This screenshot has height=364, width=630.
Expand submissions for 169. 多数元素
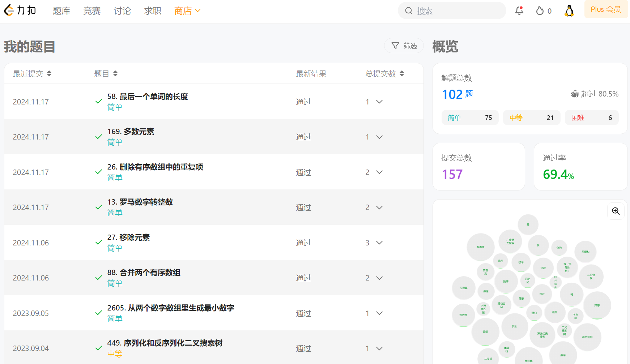click(x=379, y=137)
